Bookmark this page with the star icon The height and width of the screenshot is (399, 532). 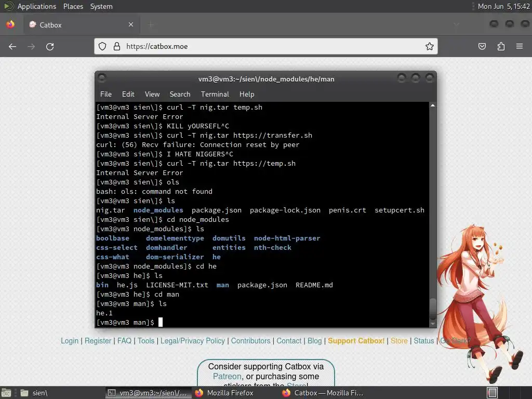click(x=430, y=46)
